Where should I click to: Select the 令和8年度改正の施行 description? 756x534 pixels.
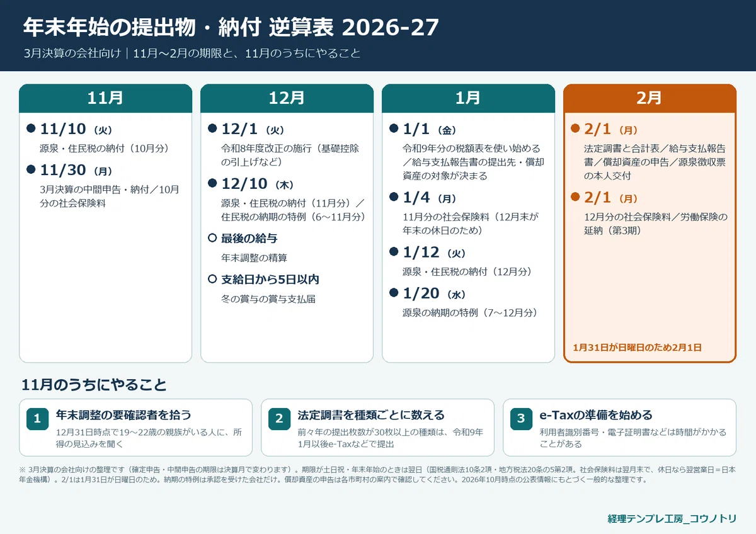click(x=290, y=155)
